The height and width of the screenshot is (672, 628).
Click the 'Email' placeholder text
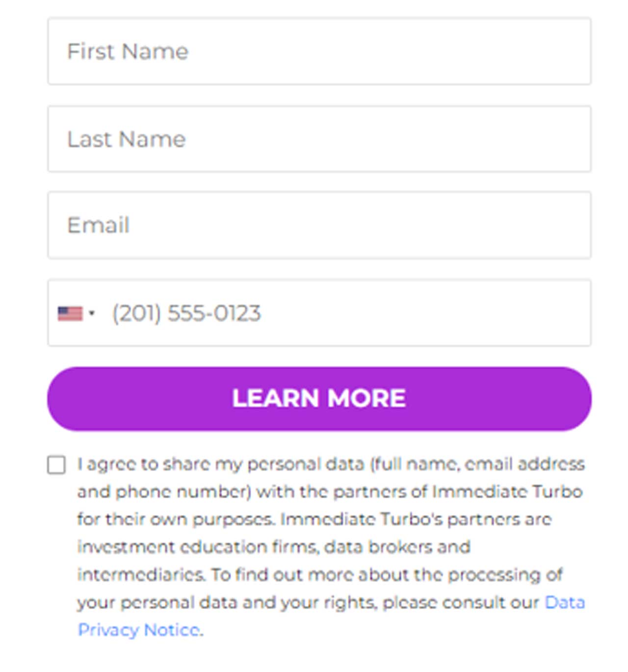[x=98, y=225]
